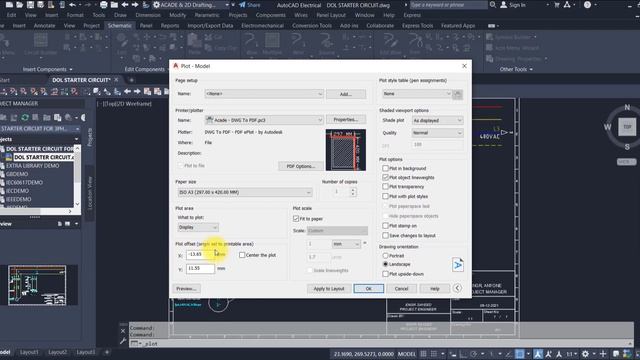
Task: Click the plus annotation monitor icon in status bar
Action: pos(603,354)
